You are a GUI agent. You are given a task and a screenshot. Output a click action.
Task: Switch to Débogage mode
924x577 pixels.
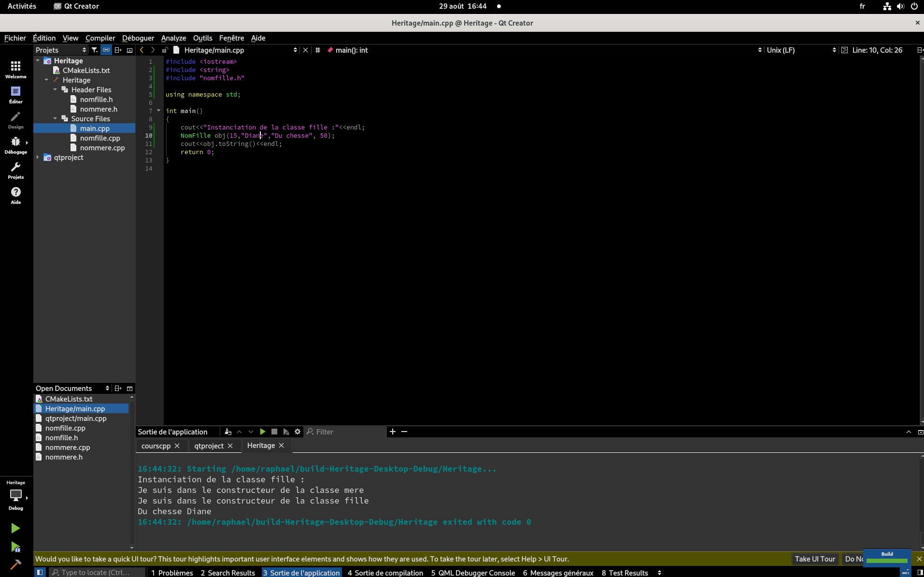pyautogui.click(x=15, y=145)
